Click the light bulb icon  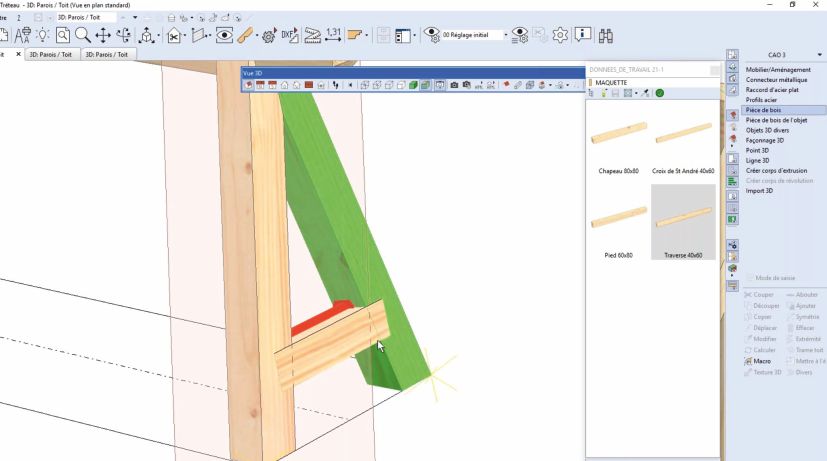(43, 35)
